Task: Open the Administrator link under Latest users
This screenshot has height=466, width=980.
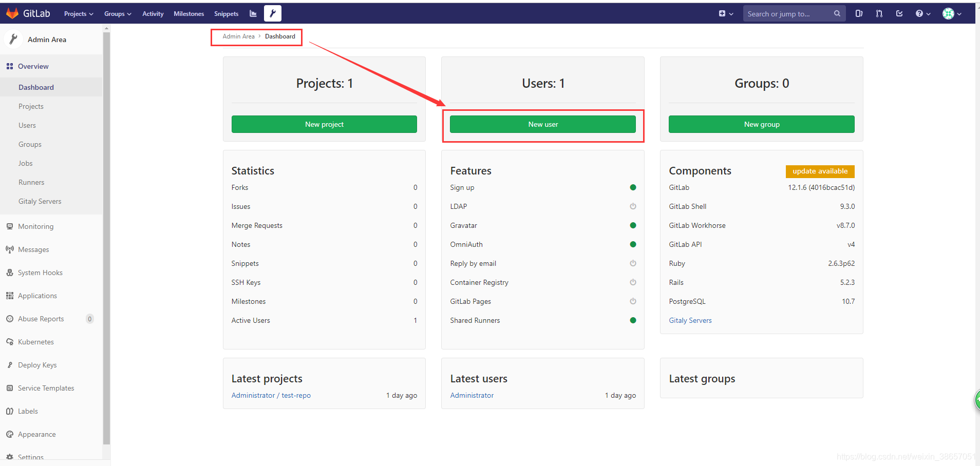Action: click(x=472, y=395)
